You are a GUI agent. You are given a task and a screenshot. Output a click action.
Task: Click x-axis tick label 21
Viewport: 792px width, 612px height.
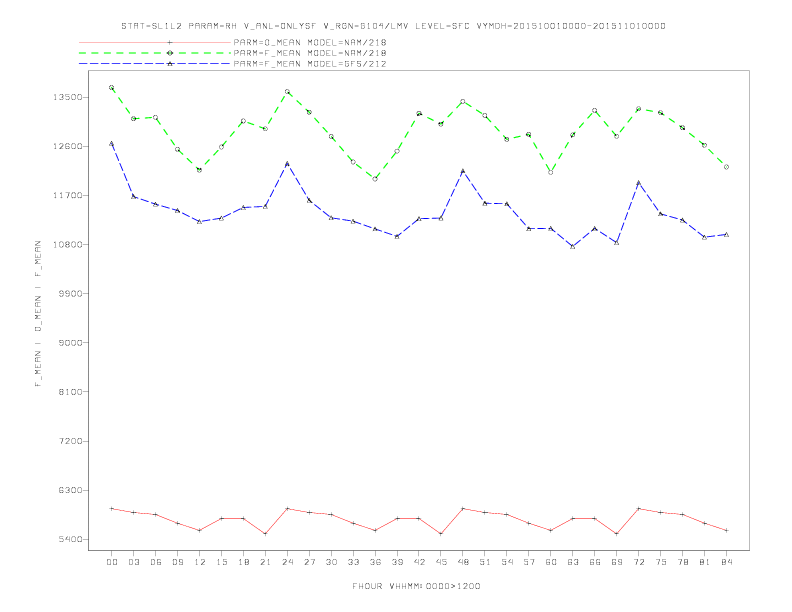coord(265,562)
